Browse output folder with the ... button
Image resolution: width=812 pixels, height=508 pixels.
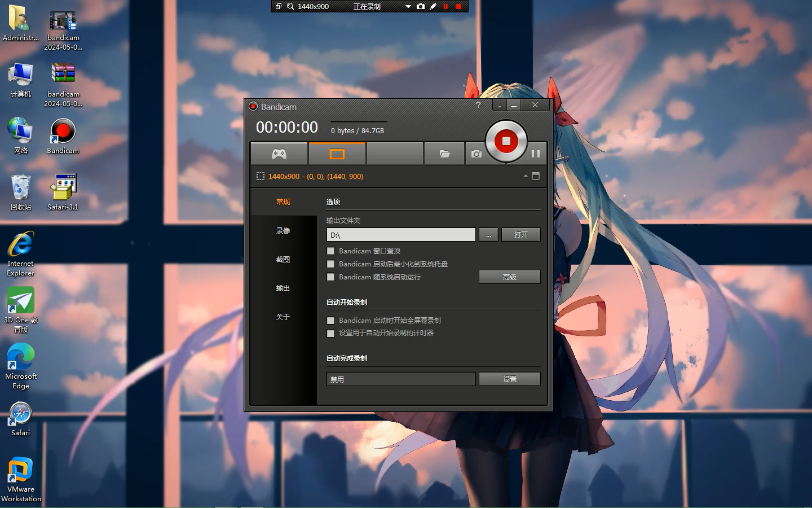click(x=488, y=235)
